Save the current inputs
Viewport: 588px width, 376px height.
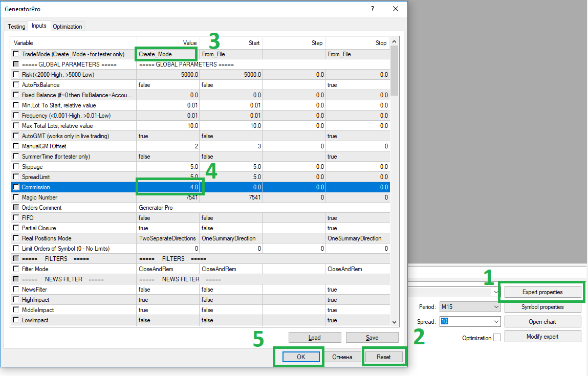[372, 338]
